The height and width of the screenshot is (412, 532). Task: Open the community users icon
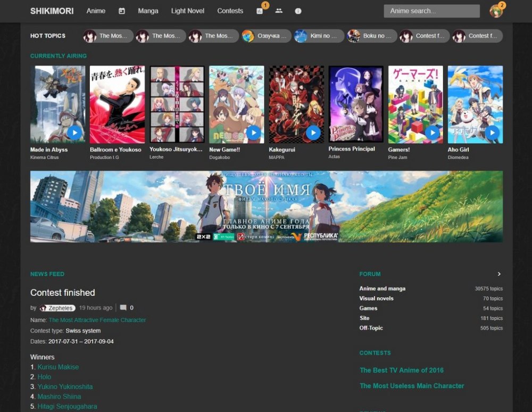[x=279, y=11]
